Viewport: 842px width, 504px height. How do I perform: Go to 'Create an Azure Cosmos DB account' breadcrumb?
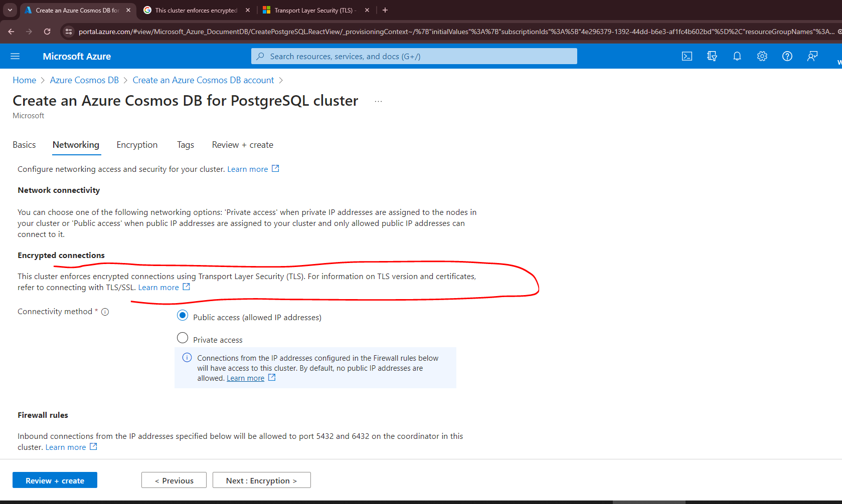click(x=203, y=80)
